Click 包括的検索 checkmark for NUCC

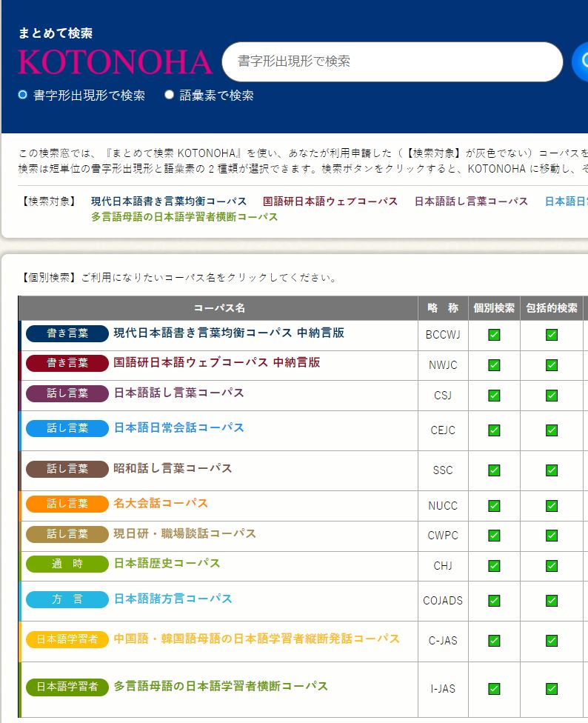click(x=552, y=506)
